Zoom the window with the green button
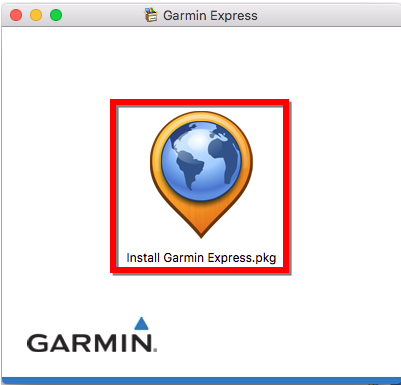The image size is (401, 385). [x=56, y=15]
